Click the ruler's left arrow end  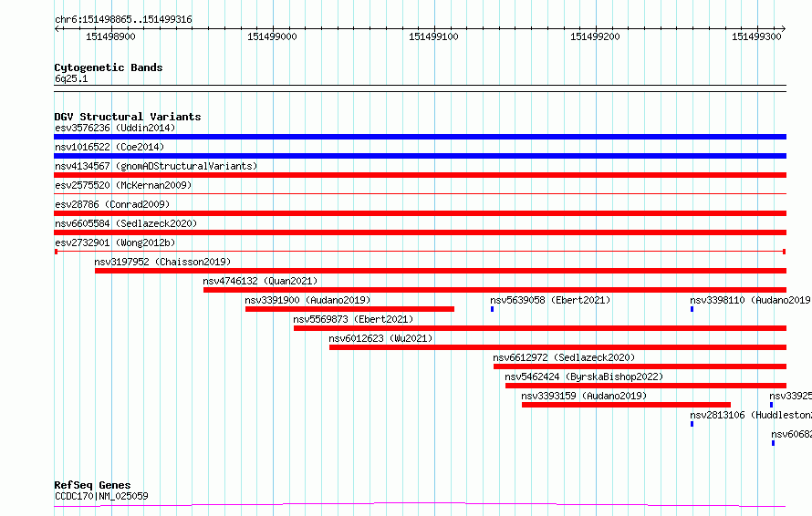(x=57, y=29)
